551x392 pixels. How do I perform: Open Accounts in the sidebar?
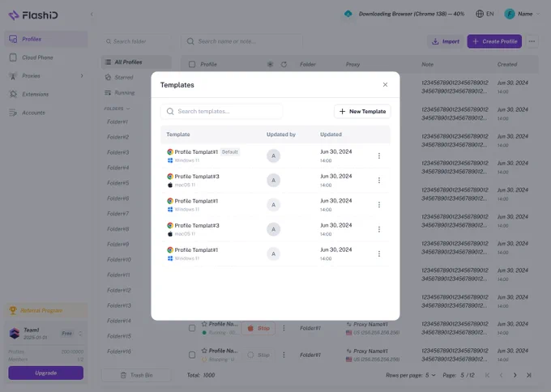(46, 113)
